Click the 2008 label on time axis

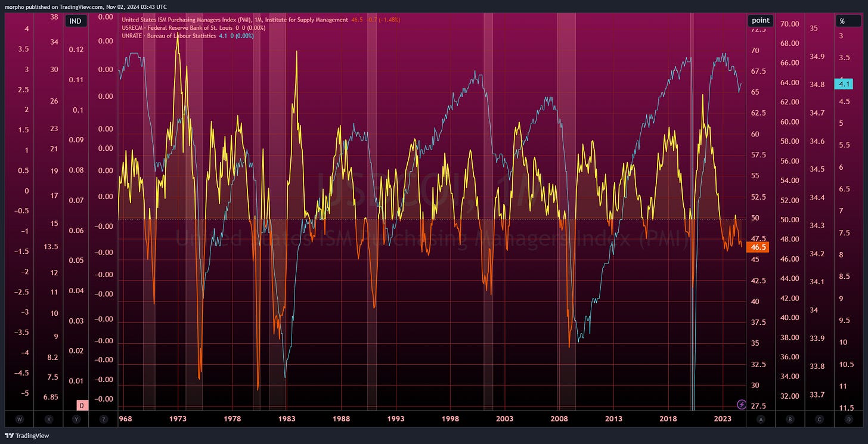coord(559,420)
